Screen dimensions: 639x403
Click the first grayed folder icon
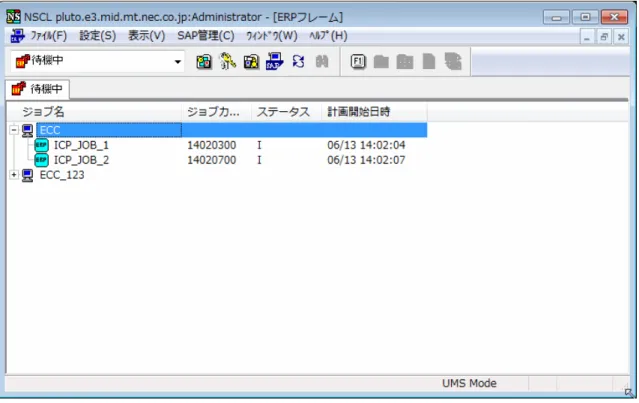tap(381, 62)
